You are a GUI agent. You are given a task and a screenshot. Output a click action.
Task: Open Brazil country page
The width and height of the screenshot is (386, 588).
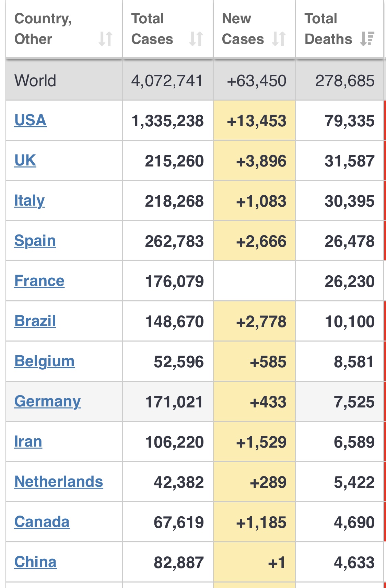(35, 321)
